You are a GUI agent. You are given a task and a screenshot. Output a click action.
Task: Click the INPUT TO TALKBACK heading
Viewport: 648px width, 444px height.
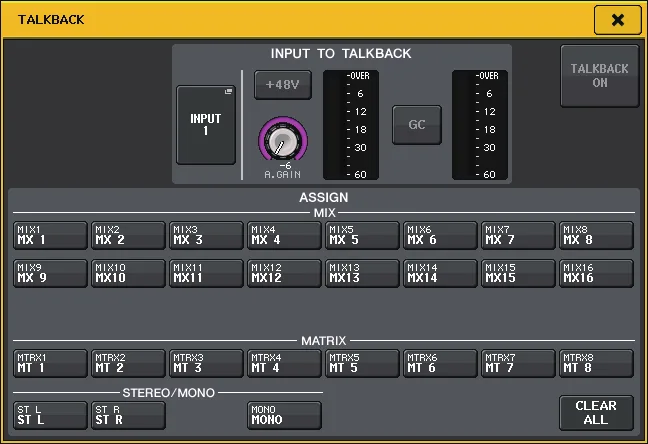click(x=341, y=53)
